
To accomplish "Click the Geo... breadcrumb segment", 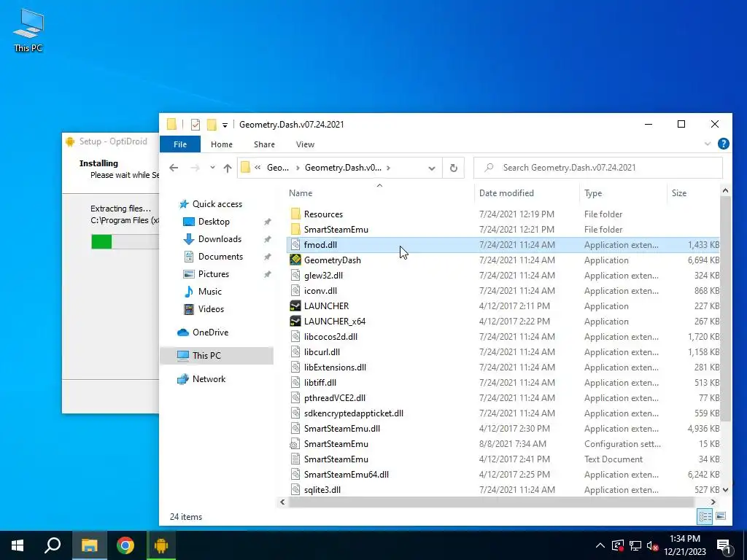I will [278, 168].
